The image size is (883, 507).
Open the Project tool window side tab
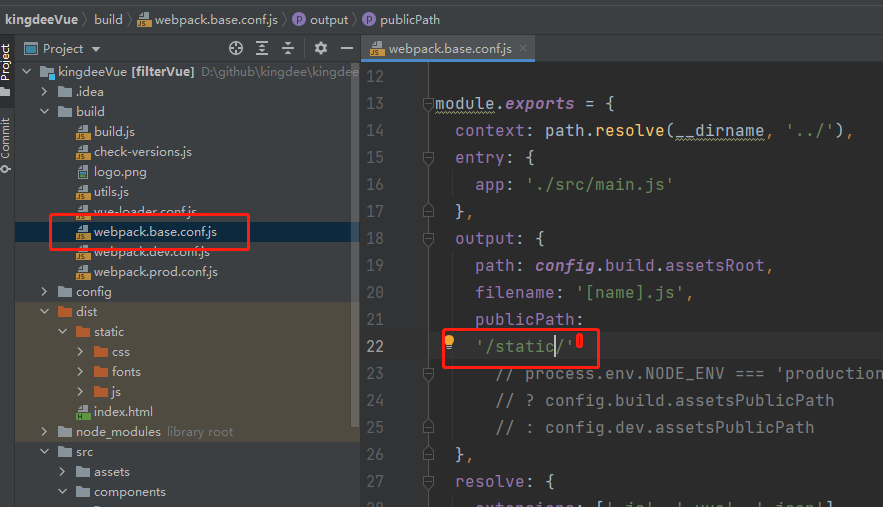[6, 69]
